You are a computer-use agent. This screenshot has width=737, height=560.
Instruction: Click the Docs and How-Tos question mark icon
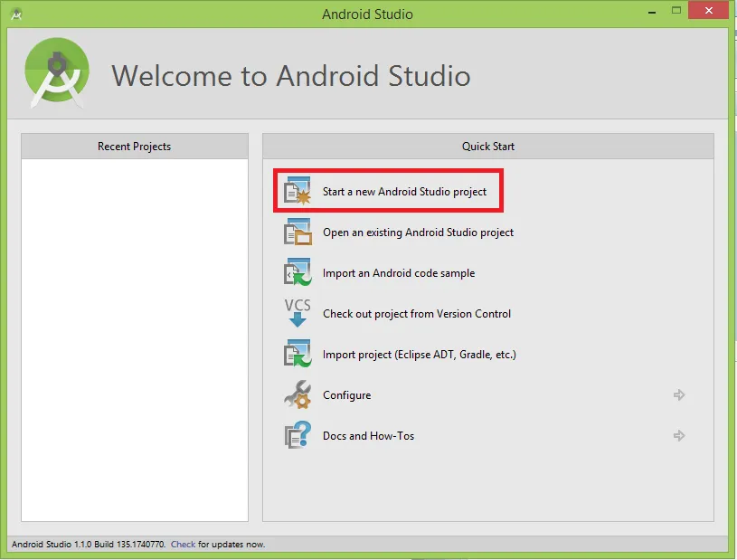(x=298, y=436)
